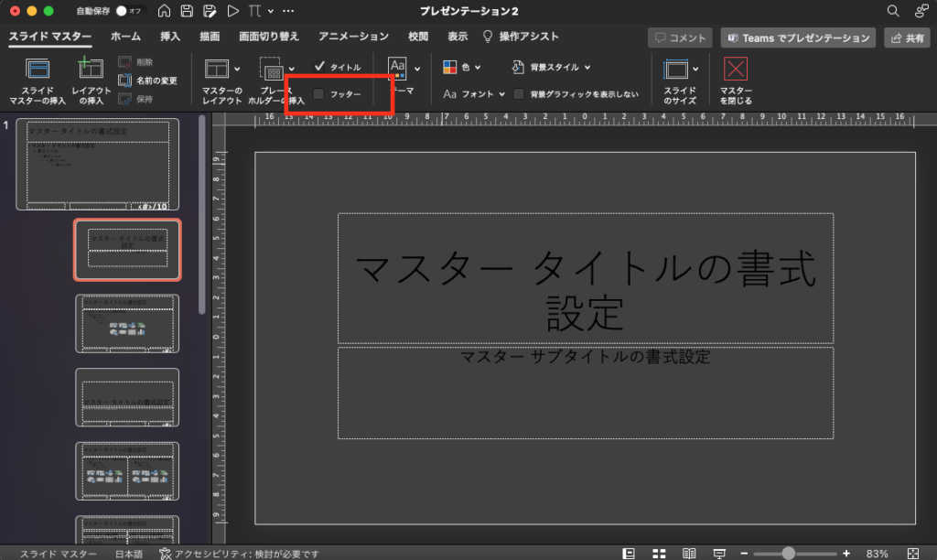Open the Accessibility checker status icon
The height and width of the screenshot is (560, 937).
tap(166, 554)
